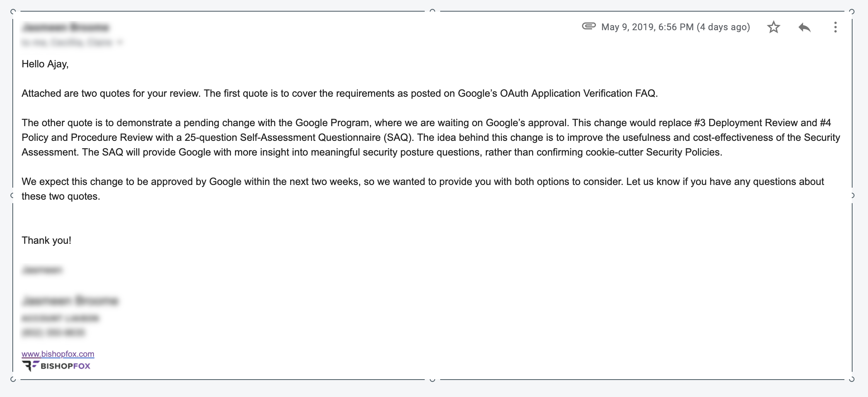
Task: Grab the bottom-left corner selection handle
Action: click(x=13, y=379)
